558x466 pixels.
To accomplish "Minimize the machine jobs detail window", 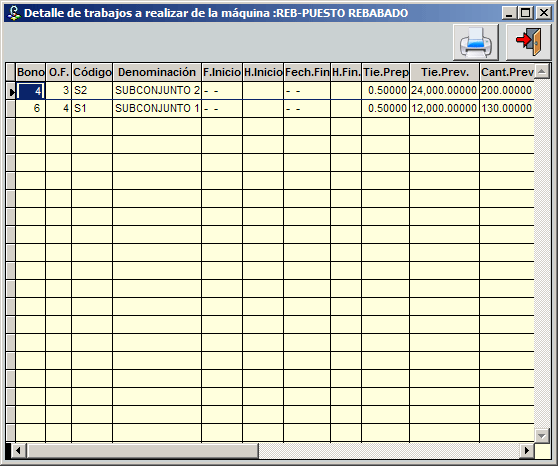I will 509,13.
